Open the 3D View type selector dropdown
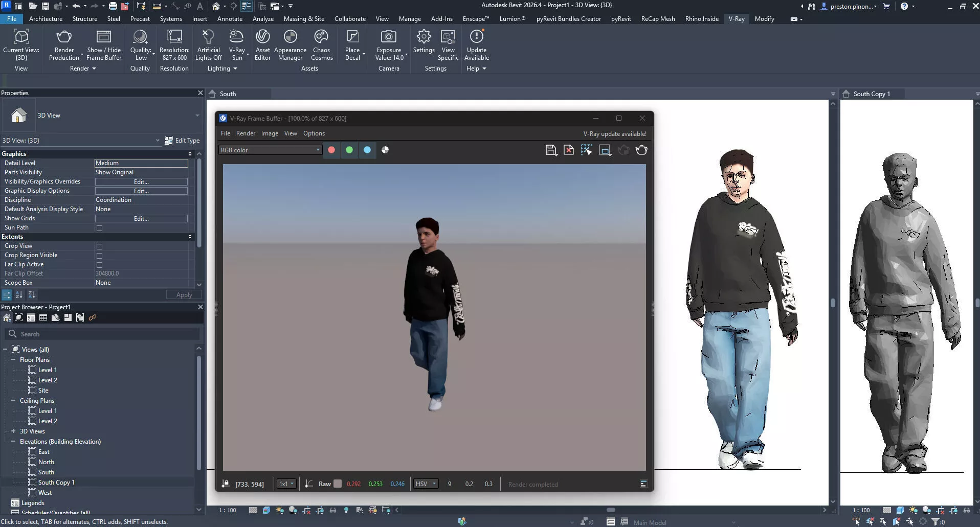 click(x=197, y=116)
